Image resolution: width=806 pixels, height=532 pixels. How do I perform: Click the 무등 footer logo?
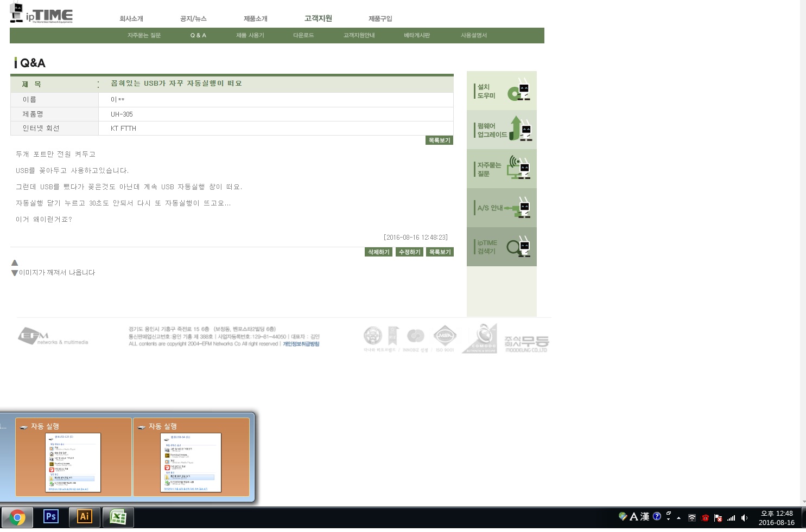[x=526, y=343]
